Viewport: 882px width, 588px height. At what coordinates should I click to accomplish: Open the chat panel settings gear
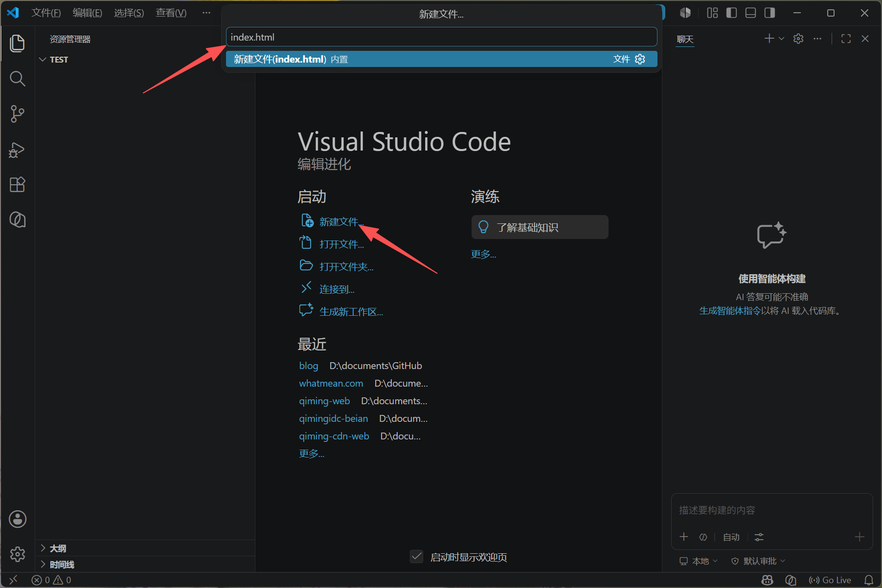(x=798, y=39)
